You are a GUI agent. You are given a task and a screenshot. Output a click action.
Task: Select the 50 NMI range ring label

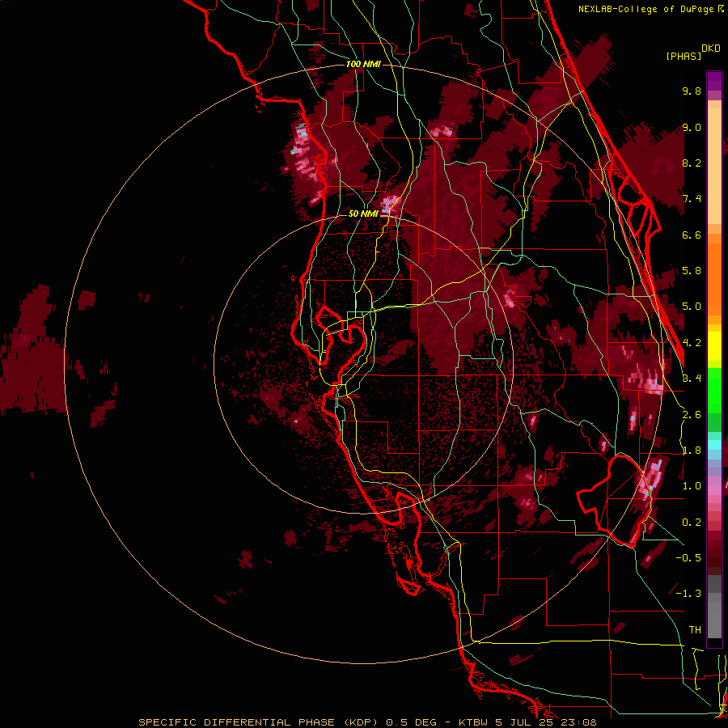tap(363, 214)
